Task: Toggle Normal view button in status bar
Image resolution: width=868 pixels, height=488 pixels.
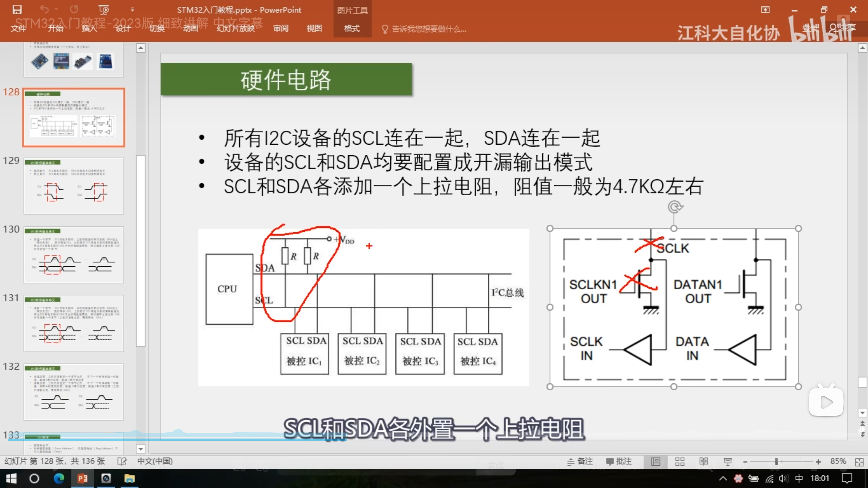Action: point(656,462)
